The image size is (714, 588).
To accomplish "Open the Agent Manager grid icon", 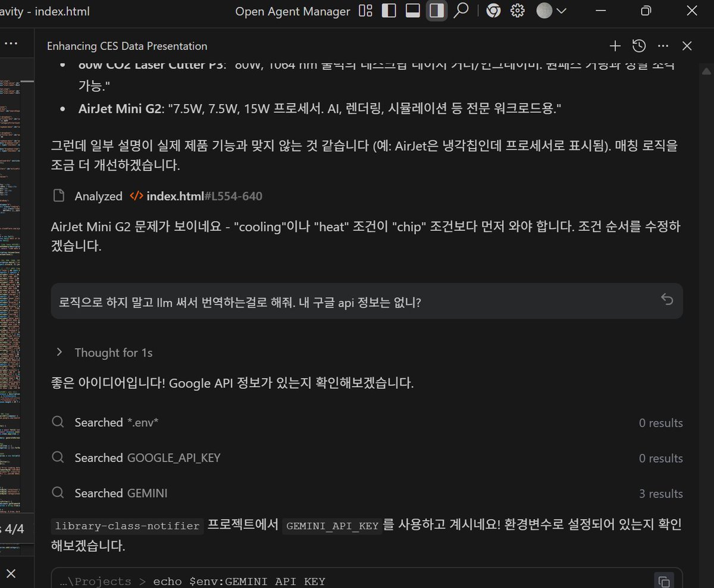I will point(365,11).
